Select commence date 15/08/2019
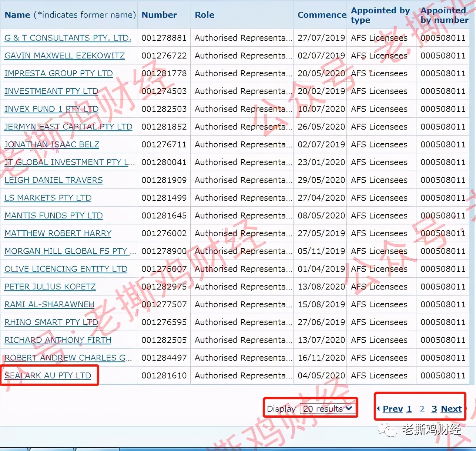The height and width of the screenshot is (451, 476). [321, 304]
